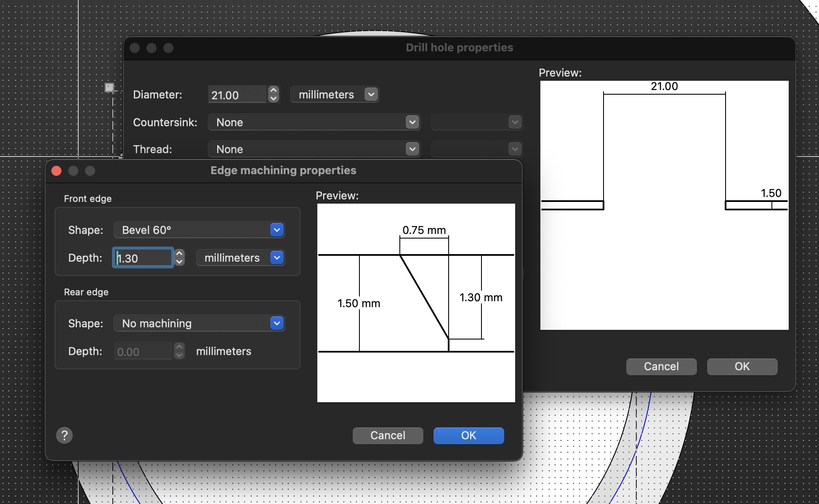Click the Edge machining properties title text
This screenshot has width=819, height=504.
coord(283,170)
